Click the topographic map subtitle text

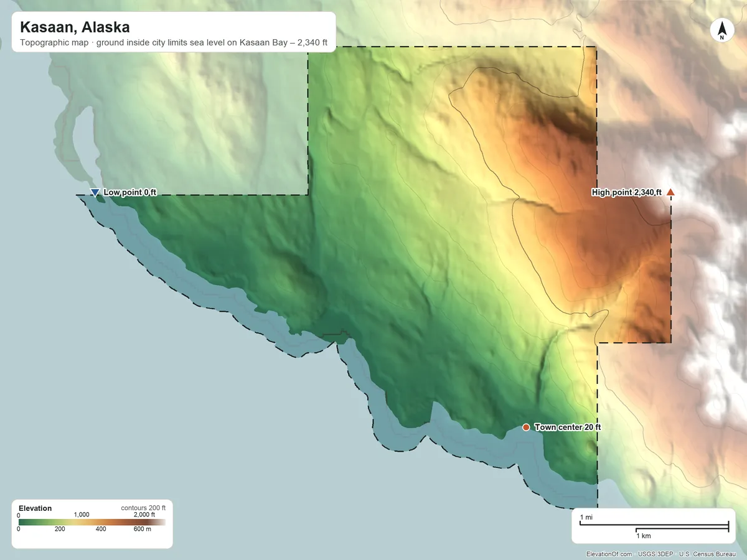(174, 44)
